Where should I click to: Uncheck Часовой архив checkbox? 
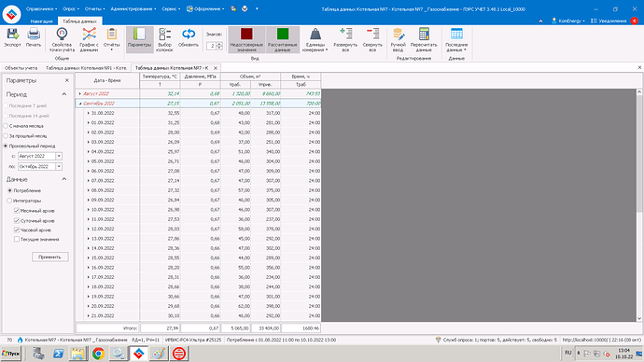click(17, 230)
